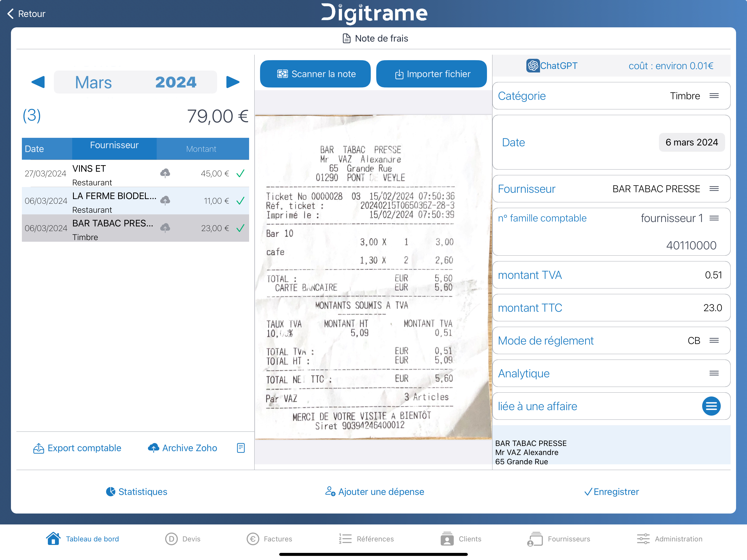
Task: Click 'coût : environ 0.01€' text
Action: point(671,66)
